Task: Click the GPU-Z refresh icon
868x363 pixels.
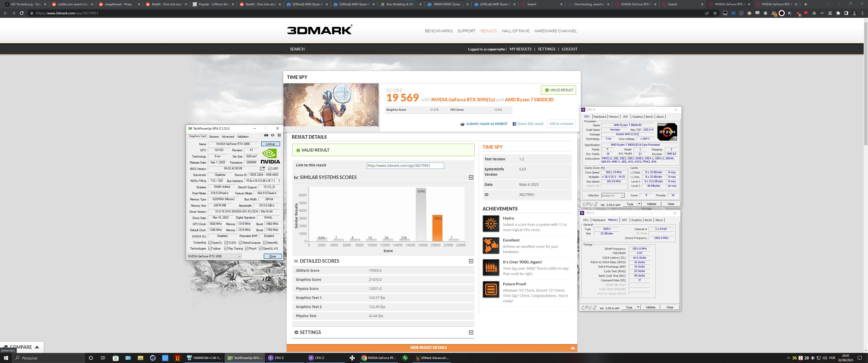Action: click(273, 135)
